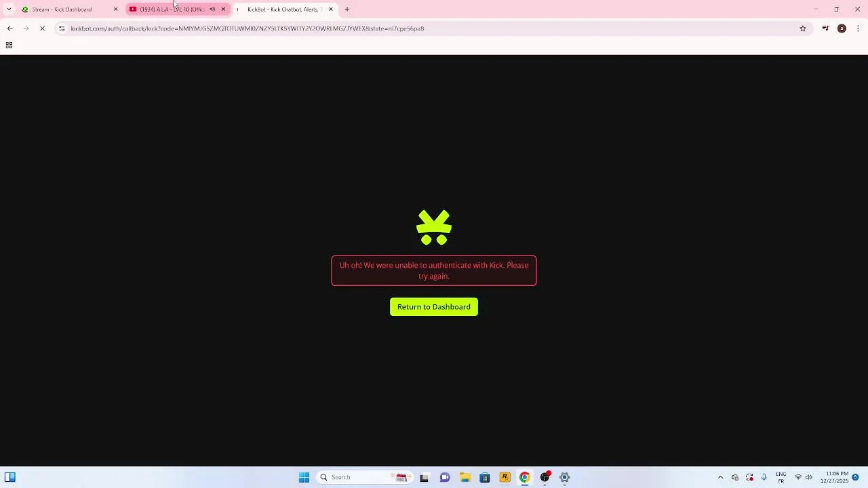Open the volume speaker control in tray
The image size is (868, 488).
809,477
